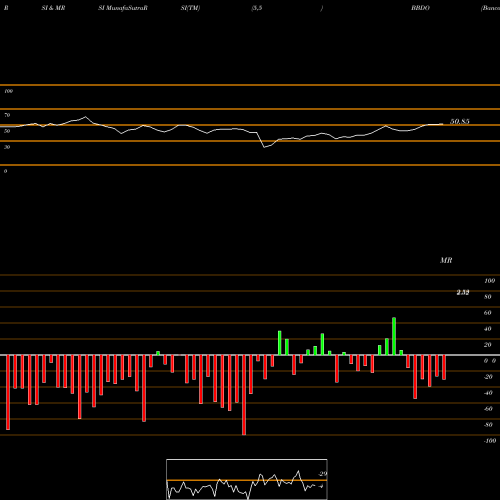
Task: Click the 50.85 current RSI value
Action: (460, 122)
